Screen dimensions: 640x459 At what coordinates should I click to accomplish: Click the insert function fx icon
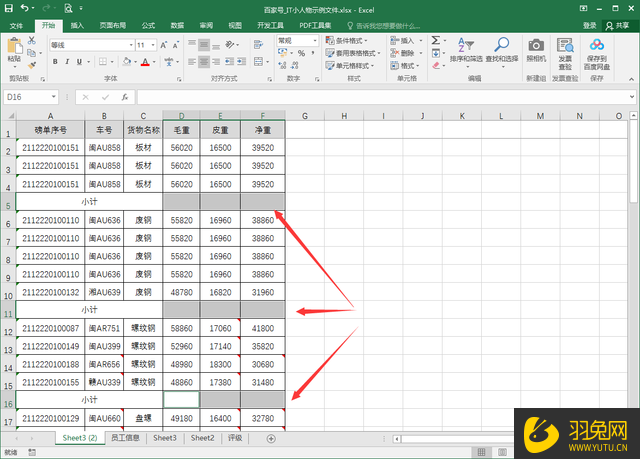[124, 97]
